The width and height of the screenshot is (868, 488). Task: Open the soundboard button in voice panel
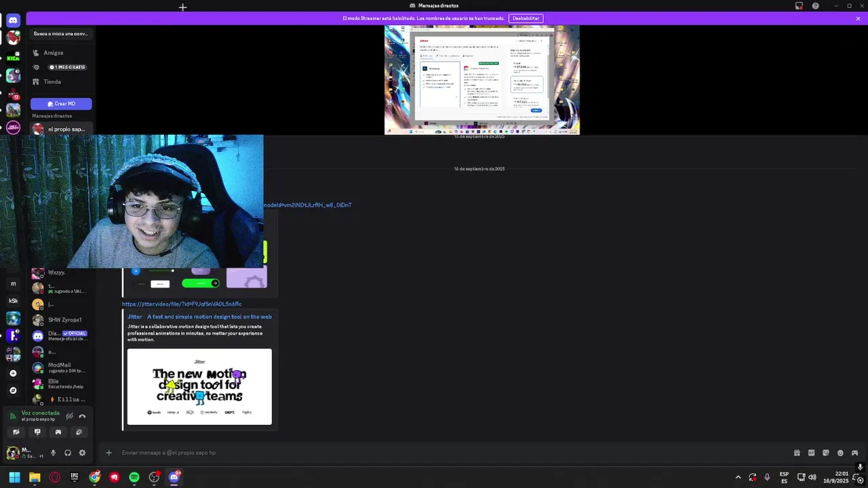(79, 432)
